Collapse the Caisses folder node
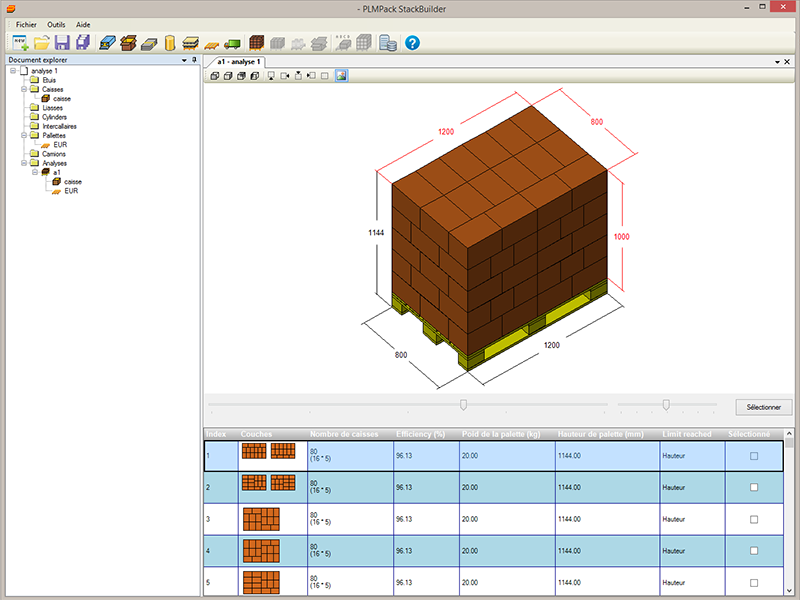The width and height of the screenshot is (800, 600). [24, 89]
